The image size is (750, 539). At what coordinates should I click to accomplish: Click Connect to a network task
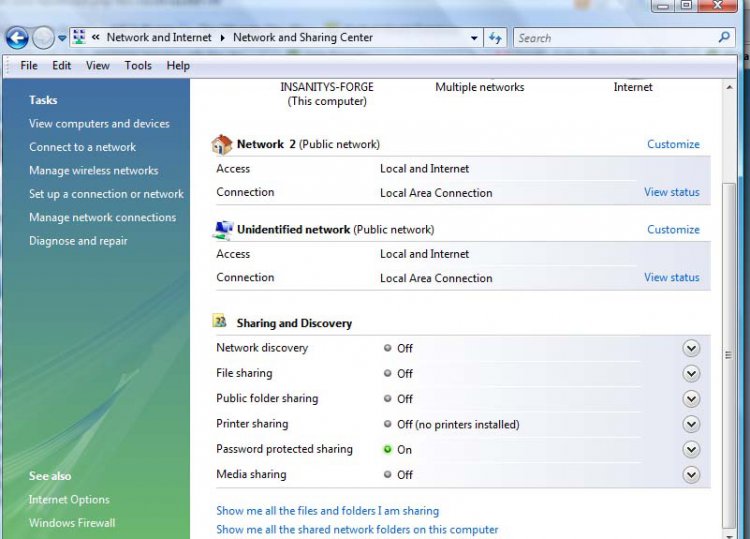82,147
